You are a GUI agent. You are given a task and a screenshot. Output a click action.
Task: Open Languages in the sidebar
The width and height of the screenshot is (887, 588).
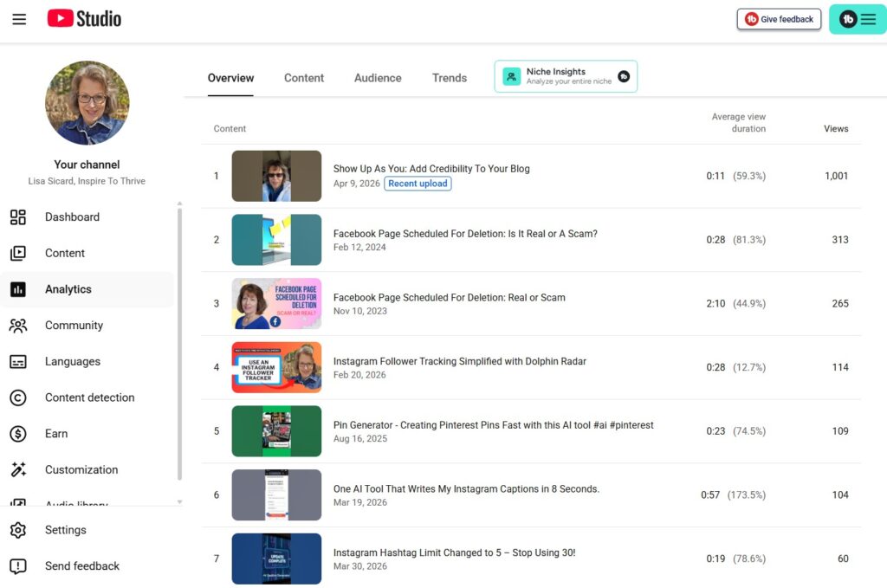[x=87, y=362]
